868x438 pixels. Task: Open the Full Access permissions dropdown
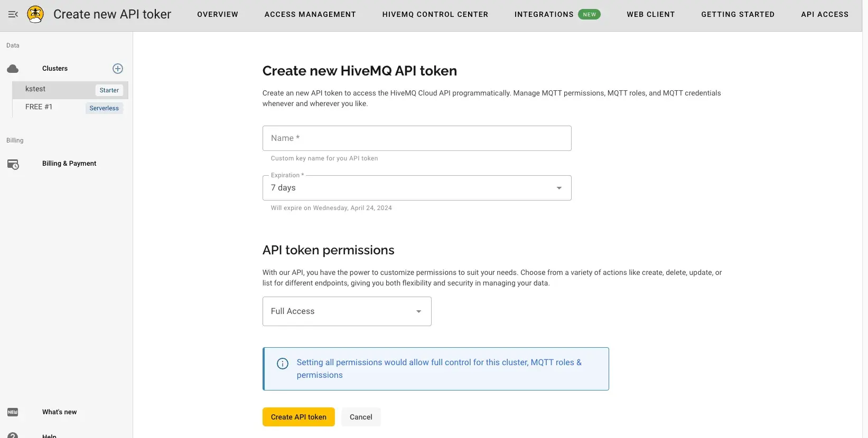347,311
